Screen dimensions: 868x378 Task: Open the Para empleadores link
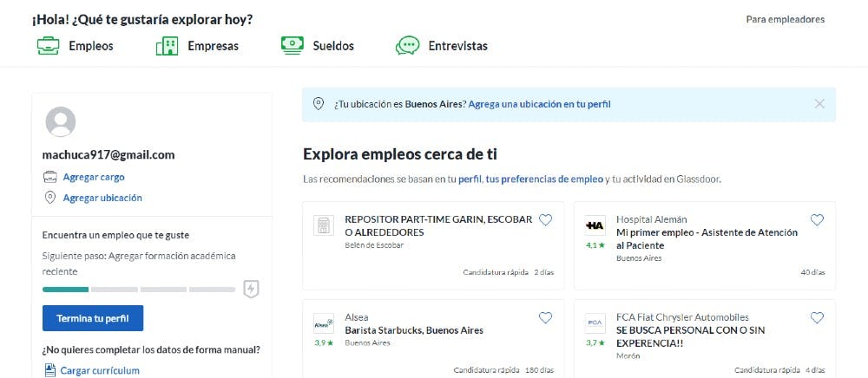pos(785,19)
